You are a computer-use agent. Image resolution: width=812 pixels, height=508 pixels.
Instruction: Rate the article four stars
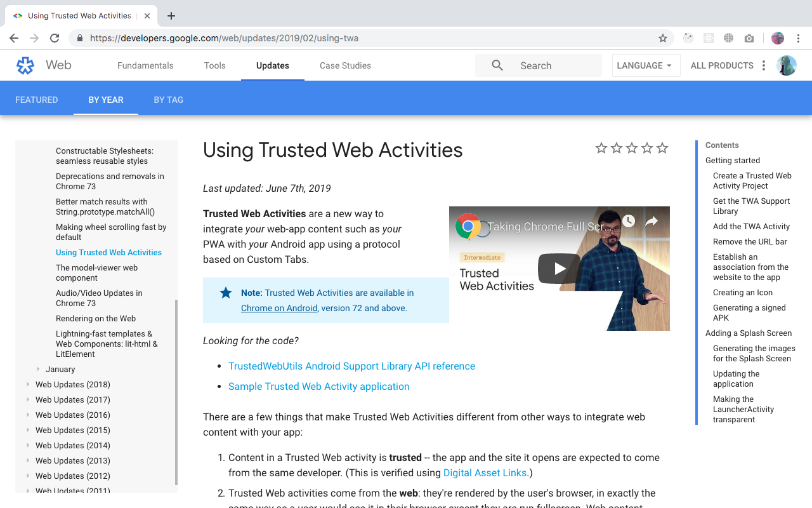(647, 148)
